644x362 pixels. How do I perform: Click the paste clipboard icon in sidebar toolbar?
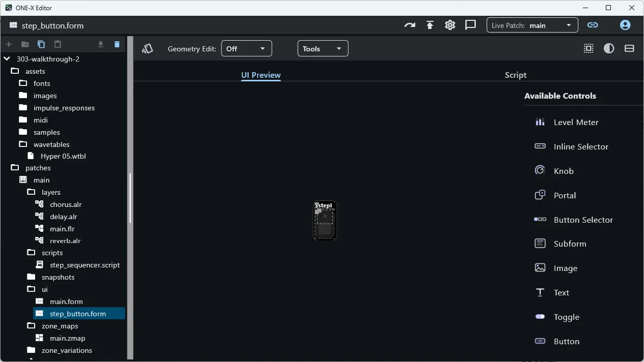pos(58,44)
